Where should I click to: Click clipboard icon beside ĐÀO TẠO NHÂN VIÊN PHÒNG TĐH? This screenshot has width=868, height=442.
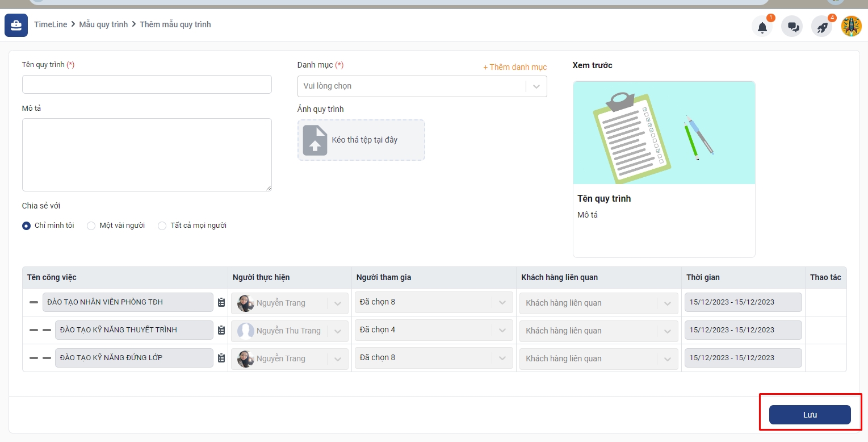[x=221, y=303]
